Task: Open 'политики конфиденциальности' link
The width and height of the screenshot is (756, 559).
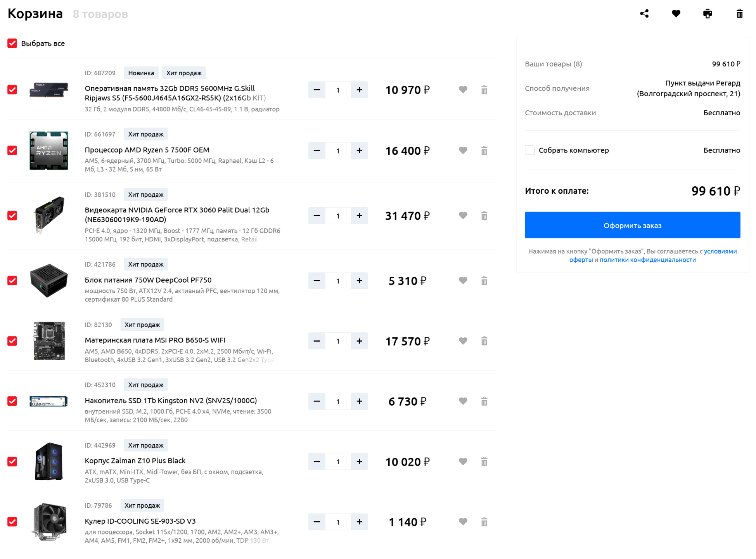Action: click(647, 260)
